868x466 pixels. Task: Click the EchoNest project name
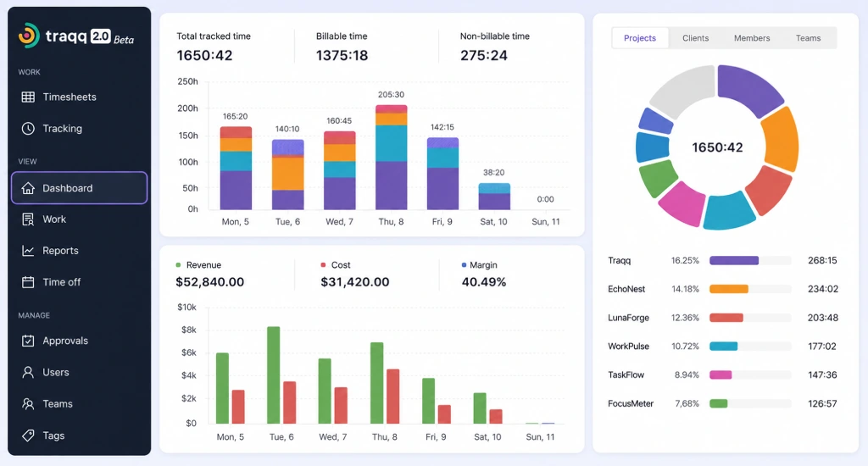(626, 289)
